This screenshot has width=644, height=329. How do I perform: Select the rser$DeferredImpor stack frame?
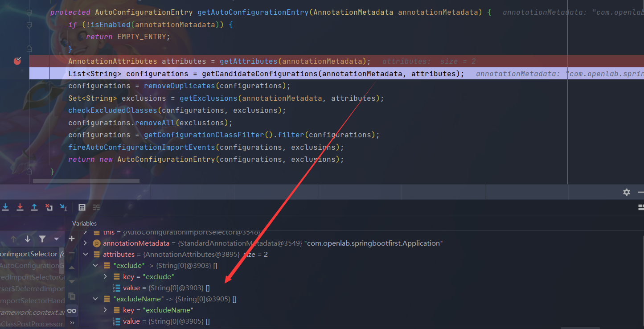pos(32,289)
